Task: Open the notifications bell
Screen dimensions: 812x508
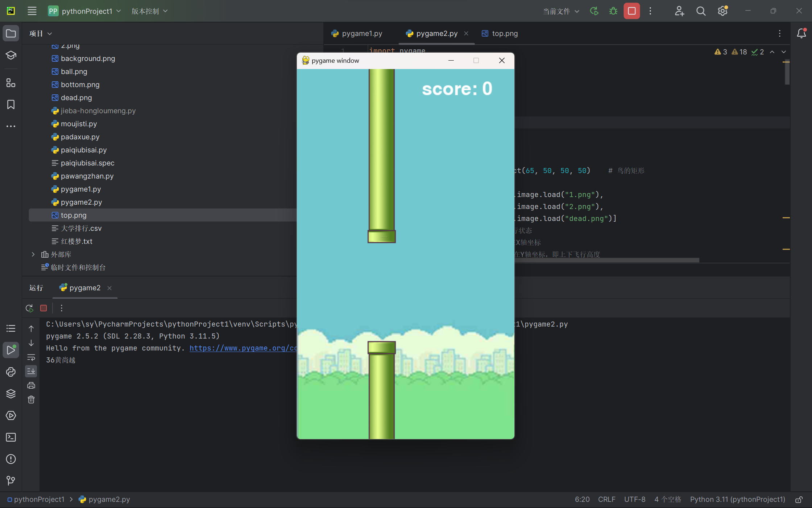Action: click(801, 33)
